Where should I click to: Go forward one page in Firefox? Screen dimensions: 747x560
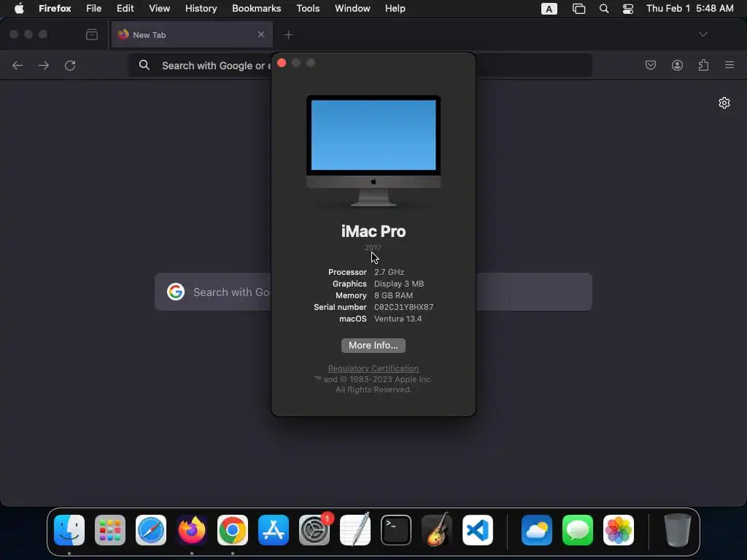(x=44, y=65)
